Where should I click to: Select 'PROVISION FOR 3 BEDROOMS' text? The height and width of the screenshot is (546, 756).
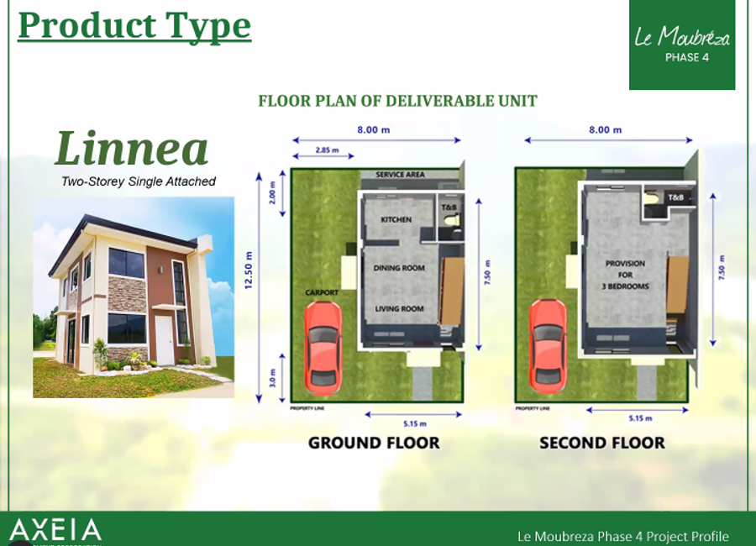[625, 275]
